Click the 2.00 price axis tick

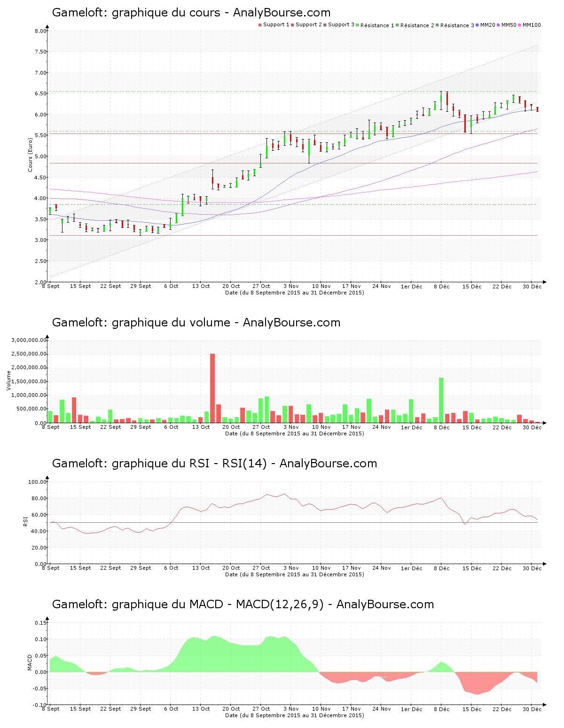(40, 282)
